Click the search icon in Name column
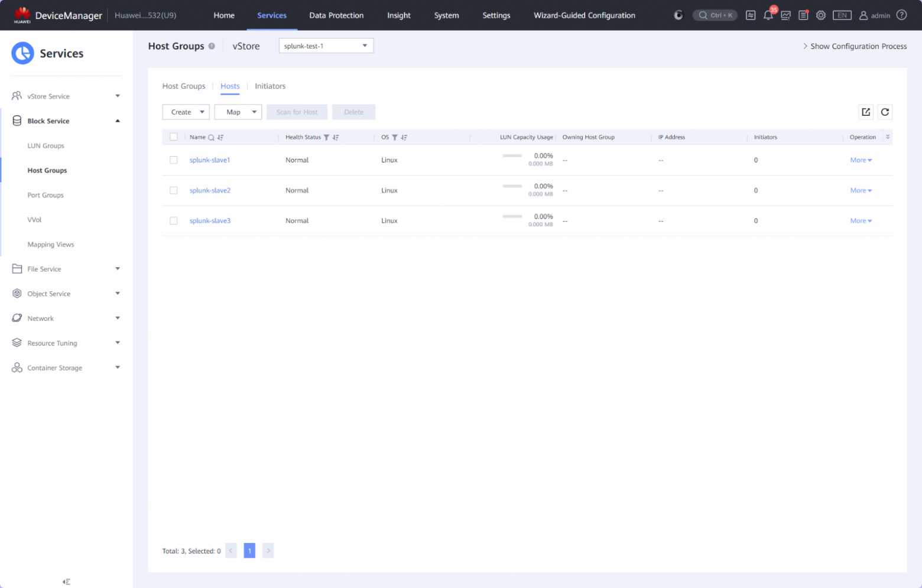This screenshot has height=588, width=922. [211, 138]
